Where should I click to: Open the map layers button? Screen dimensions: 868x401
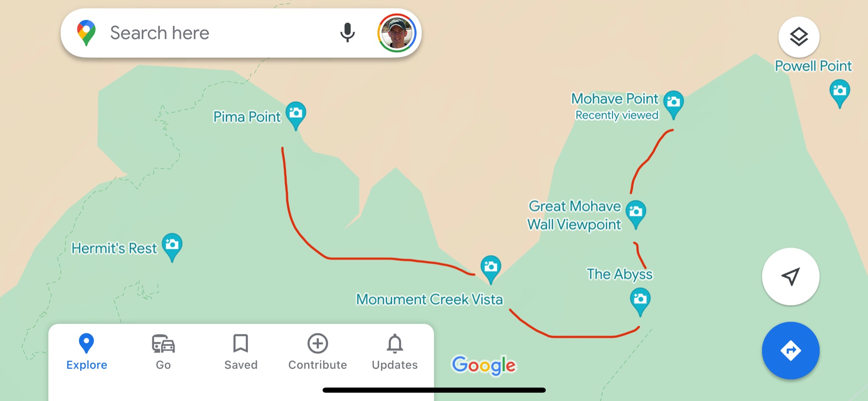click(799, 37)
